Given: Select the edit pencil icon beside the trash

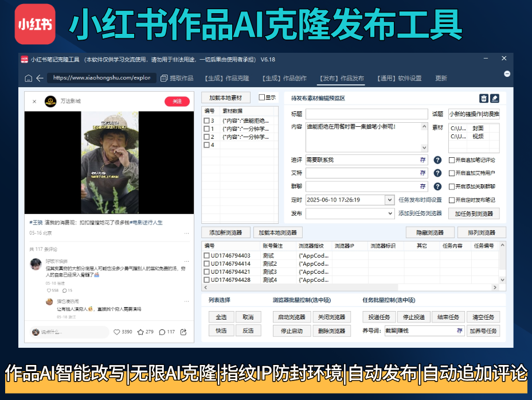Looking at the screenshot, I should tap(495, 98).
